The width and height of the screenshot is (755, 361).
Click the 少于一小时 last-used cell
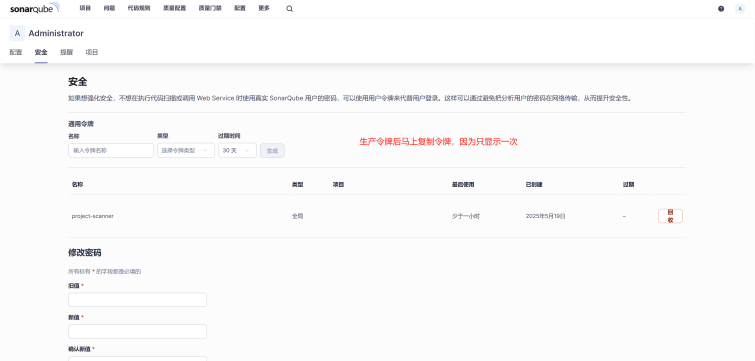click(466, 216)
